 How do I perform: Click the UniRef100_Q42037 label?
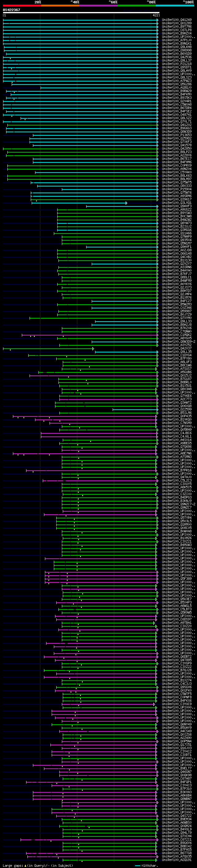(177, 349)
